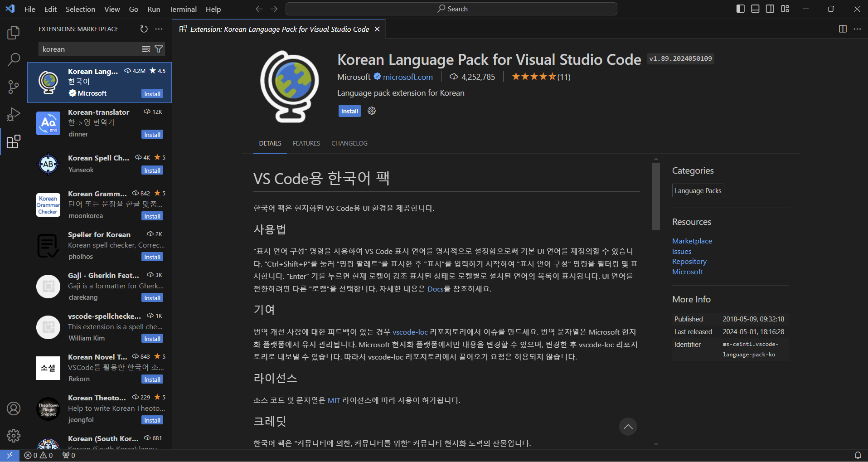Open notifications bell in status bar
Image resolution: width=868 pixels, height=462 pixels.
[x=858, y=455]
